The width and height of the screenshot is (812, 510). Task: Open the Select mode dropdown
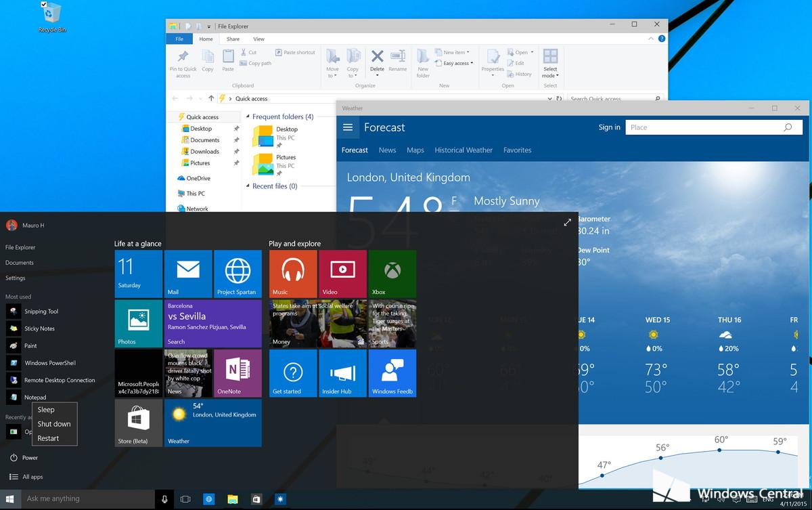coord(550,63)
